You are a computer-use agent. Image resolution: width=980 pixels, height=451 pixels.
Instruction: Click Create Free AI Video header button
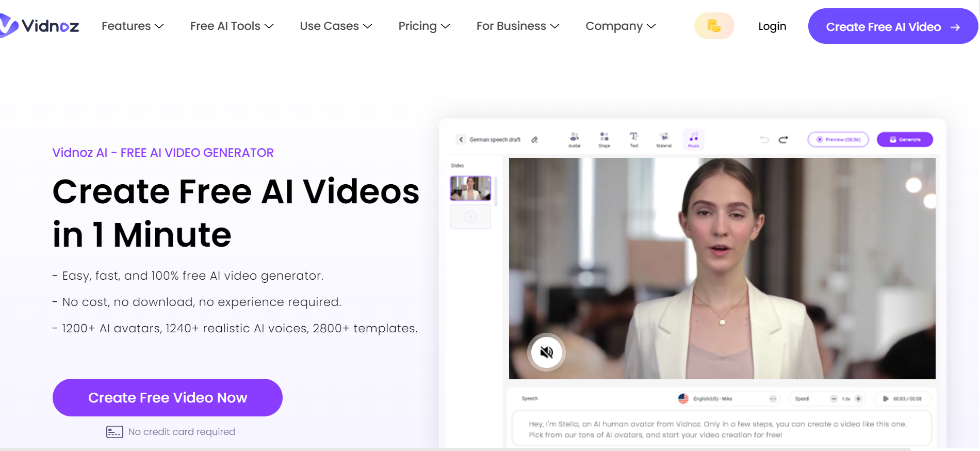[893, 26]
